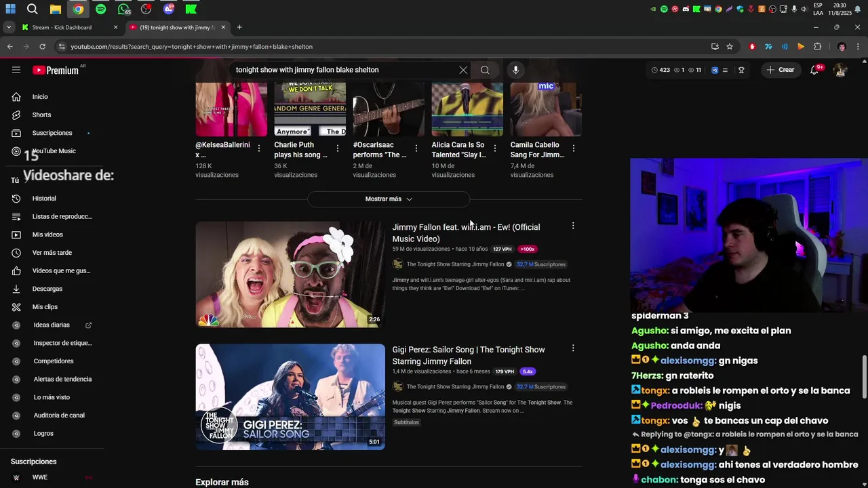868x488 pixels.
Task: Open Spotify from the taskbar
Action: coord(100,9)
